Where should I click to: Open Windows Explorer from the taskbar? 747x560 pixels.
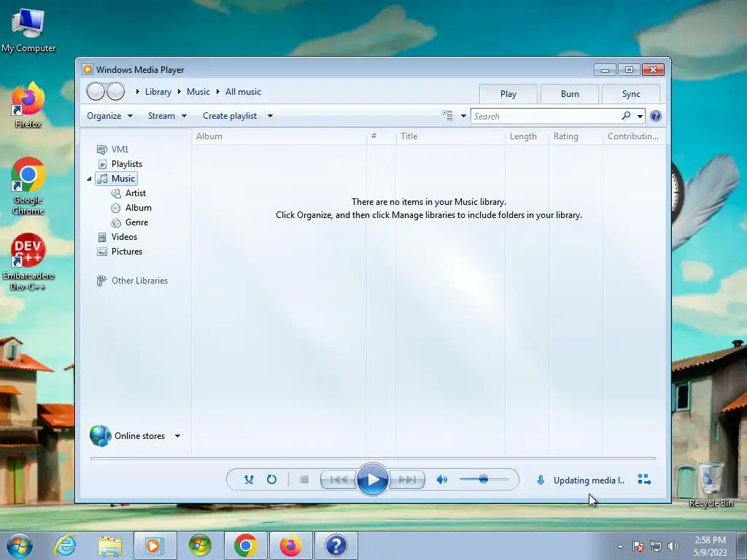click(110, 546)
